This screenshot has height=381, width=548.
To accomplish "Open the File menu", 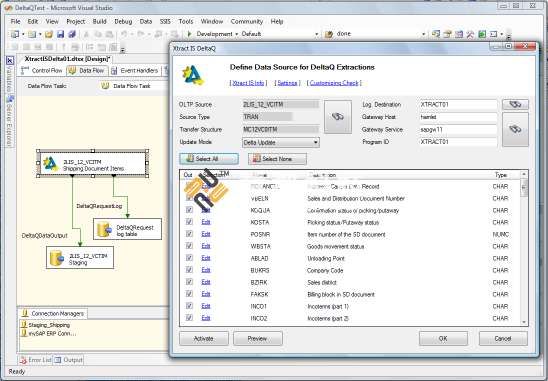I will tap(15, 21).
